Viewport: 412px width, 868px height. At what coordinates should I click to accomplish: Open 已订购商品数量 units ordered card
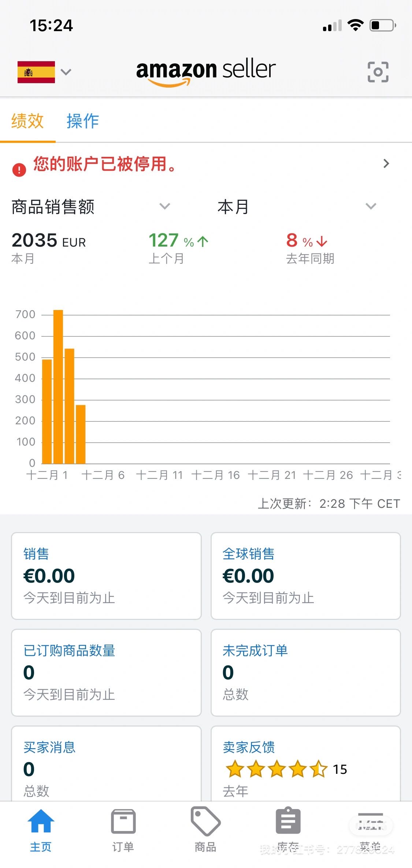pyautogui.click(x=106, y=672)
